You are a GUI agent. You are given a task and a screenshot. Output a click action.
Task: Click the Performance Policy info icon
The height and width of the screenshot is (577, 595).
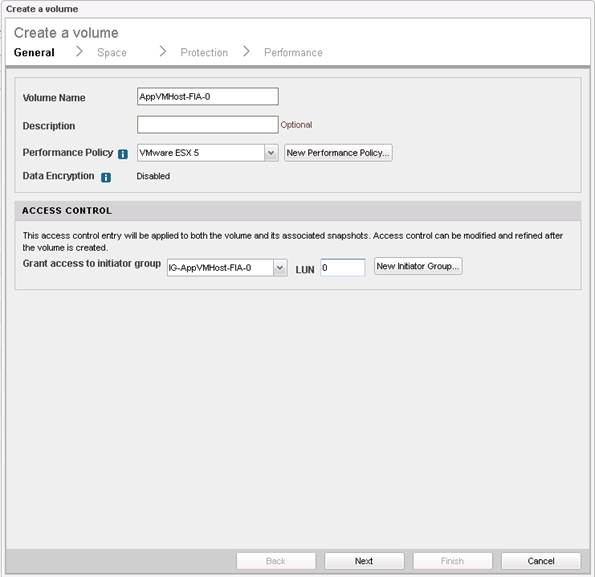click(123, 154)
